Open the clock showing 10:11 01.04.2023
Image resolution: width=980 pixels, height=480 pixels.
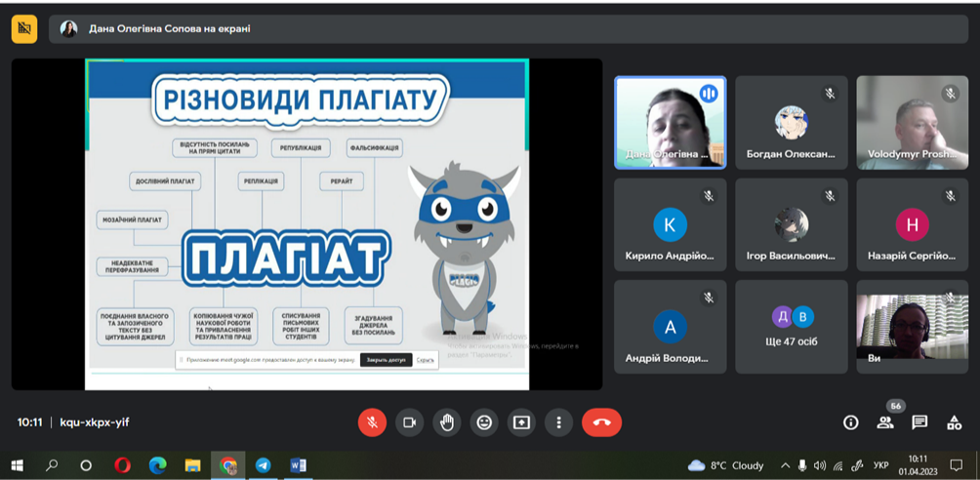tap(918, 465)
